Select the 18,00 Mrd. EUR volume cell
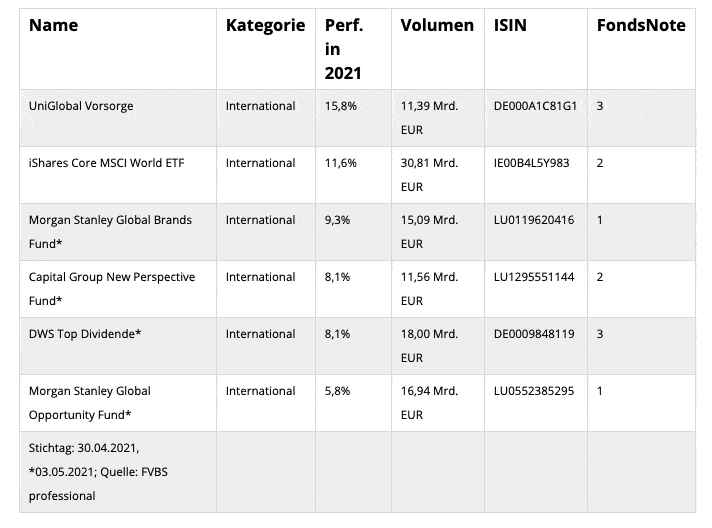 click(429, 345)
